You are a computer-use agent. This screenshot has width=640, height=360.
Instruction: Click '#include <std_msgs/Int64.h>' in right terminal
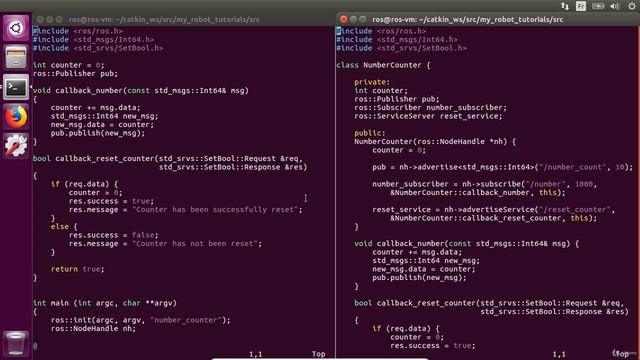point(397,40)
